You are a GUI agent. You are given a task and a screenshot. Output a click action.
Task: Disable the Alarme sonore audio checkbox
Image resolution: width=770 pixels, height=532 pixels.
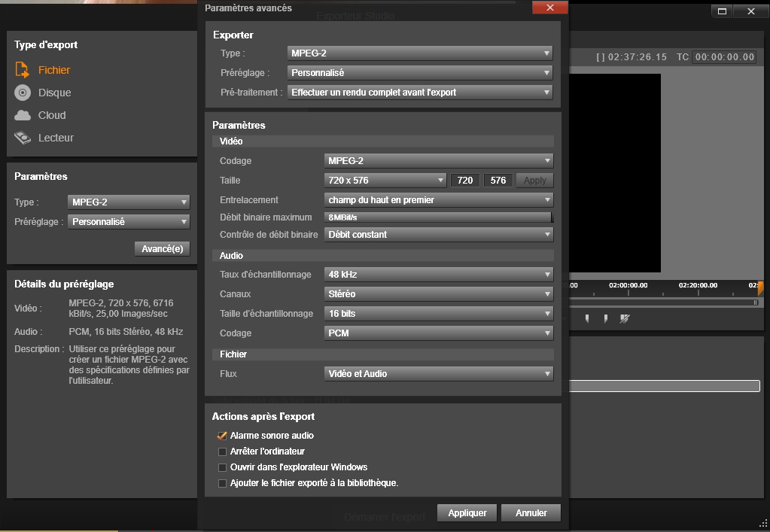coord(222,436)
